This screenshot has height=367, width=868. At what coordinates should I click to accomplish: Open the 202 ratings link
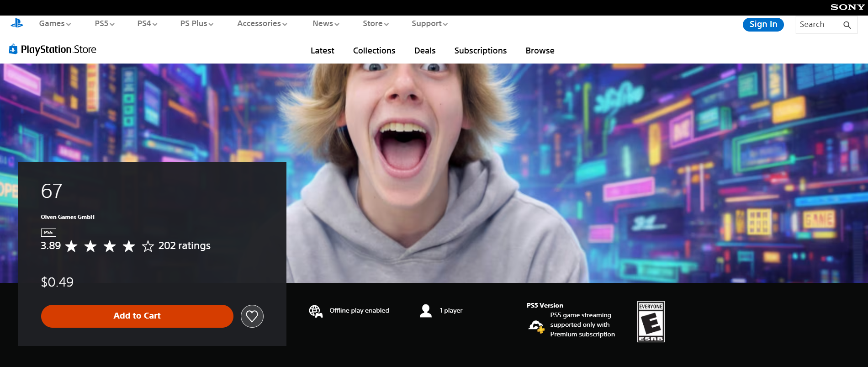185,246
